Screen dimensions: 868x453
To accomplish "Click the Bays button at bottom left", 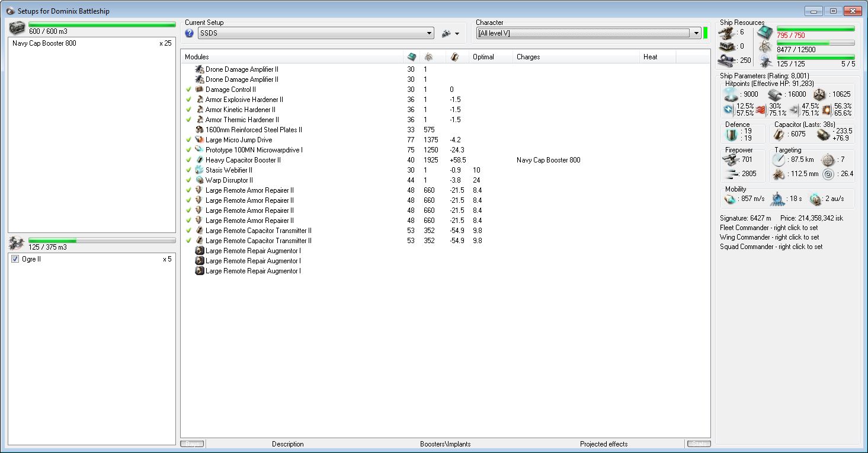I will point(193,444).
